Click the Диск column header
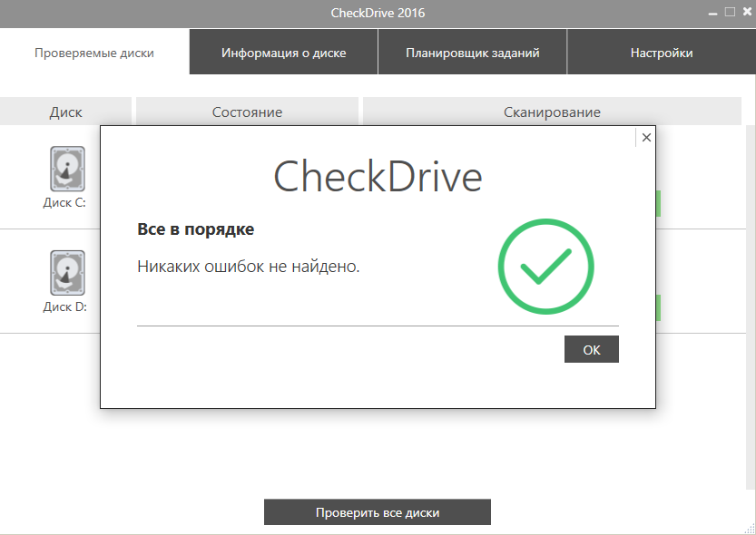This screenshot has width=756, height=535. point(64,112)
